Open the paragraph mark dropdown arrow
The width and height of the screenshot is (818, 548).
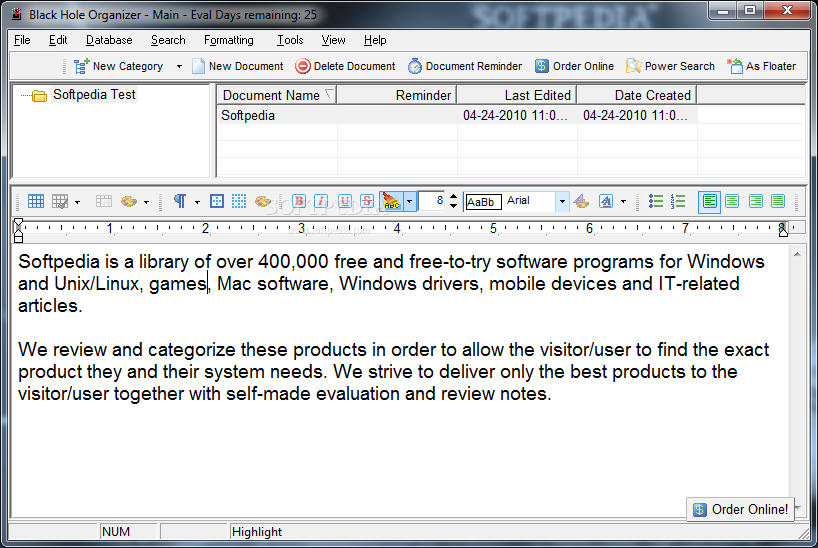click(x=197, y=202)
